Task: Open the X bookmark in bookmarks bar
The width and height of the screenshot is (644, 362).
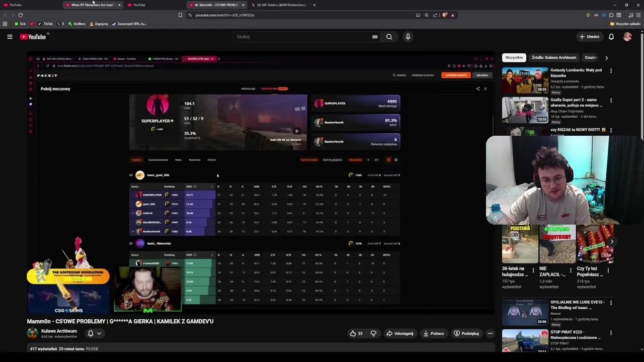Action: tap(60, 24)
